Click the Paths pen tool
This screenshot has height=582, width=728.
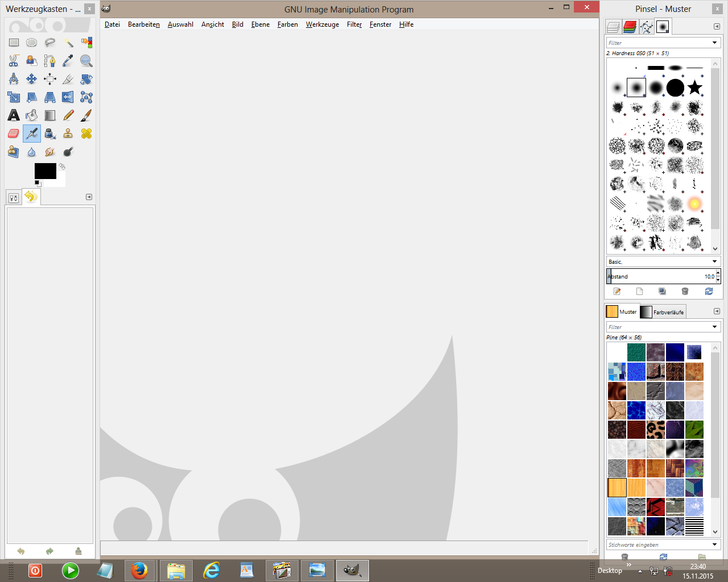pyautogui.click(x=50, y=61)
